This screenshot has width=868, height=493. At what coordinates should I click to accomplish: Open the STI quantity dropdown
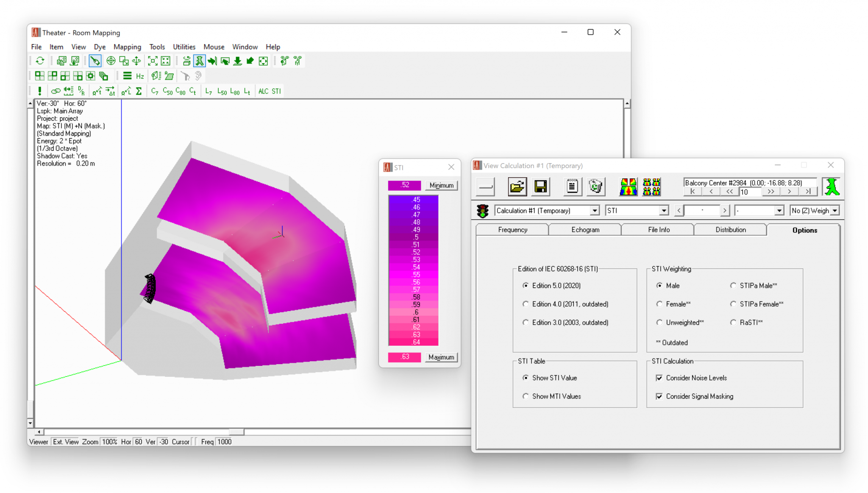(x=664, y=211)
